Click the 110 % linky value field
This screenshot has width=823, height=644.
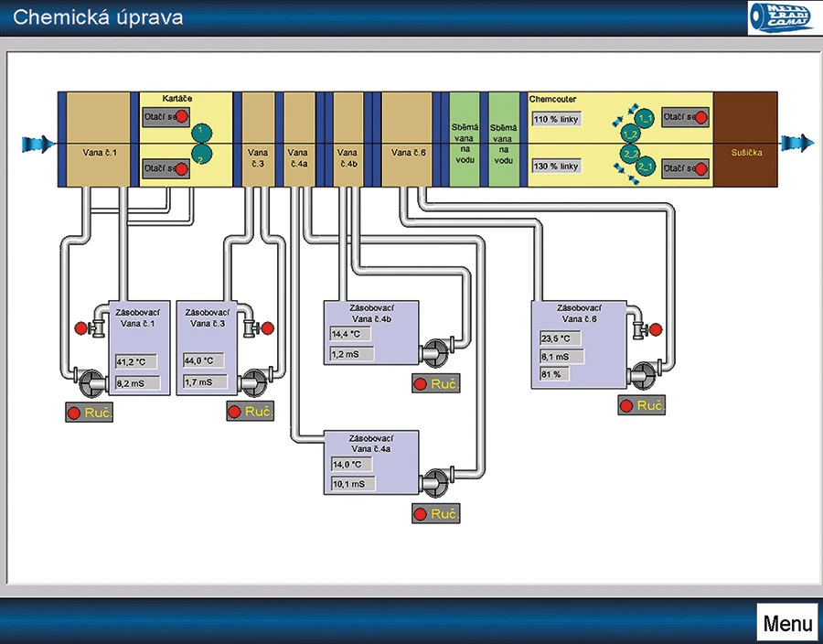click(x=556, y=117)
